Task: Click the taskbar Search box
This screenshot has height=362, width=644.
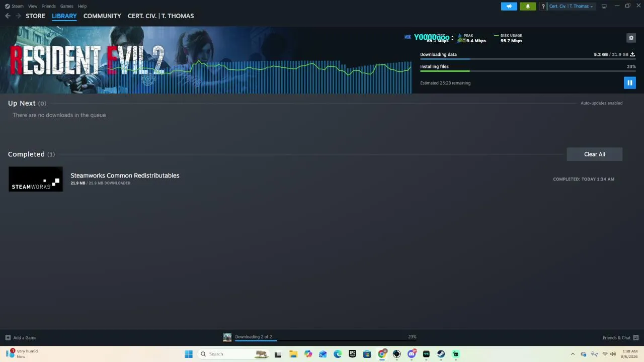Action: point(233,354)
